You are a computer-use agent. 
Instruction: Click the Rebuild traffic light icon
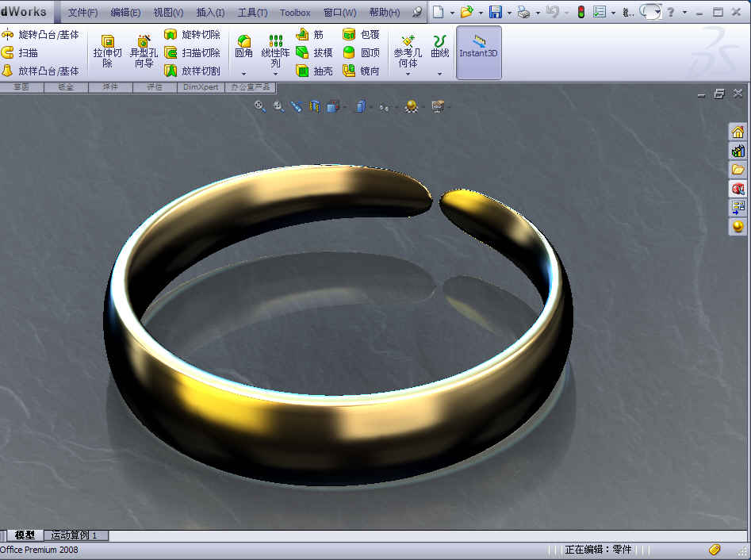[x=581, y=12]
